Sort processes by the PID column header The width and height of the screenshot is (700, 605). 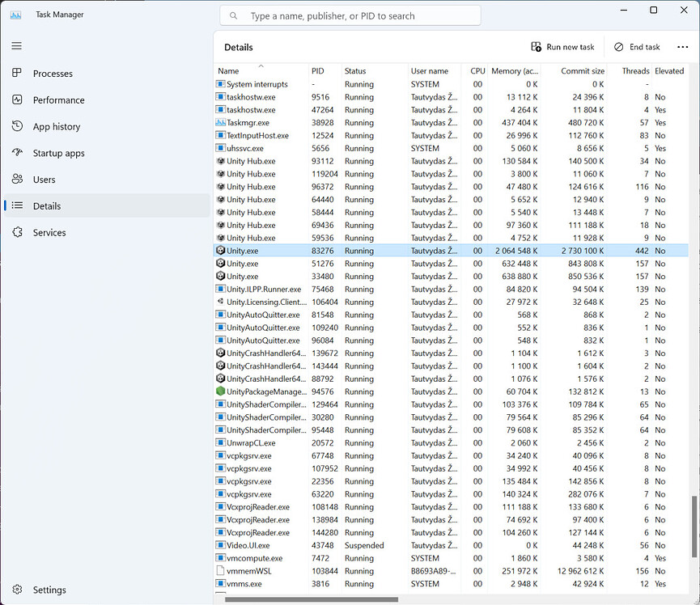[x=317, y=70]
